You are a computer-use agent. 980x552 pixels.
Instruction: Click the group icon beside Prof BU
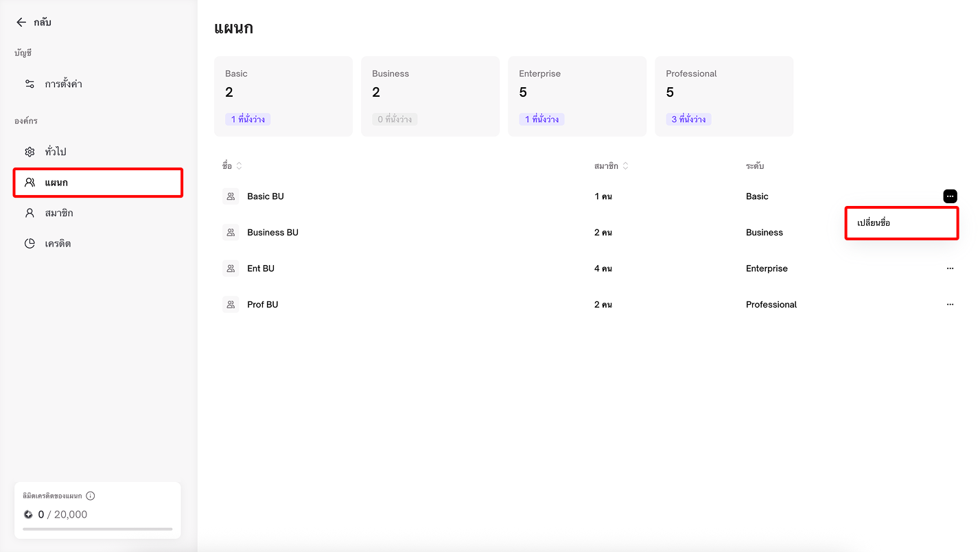tap(231, 304)
